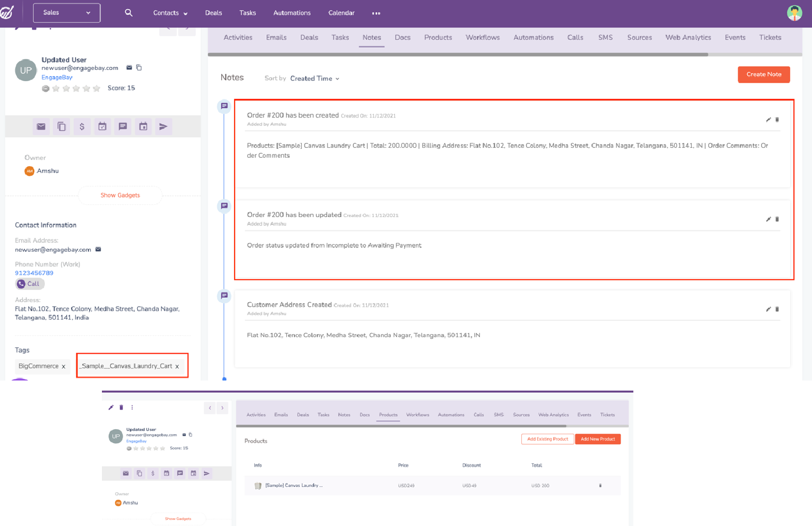The width and height of the screenshot is (812, 526).
Task: Click the copy/duplicate icon in upper action toolbar
Action: (x=62, y=126)
